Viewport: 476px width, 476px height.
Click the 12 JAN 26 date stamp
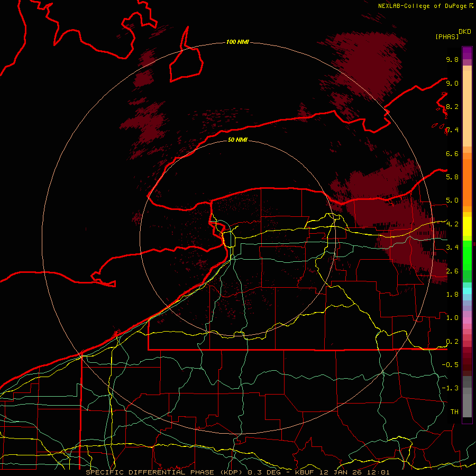click(341, 472)
